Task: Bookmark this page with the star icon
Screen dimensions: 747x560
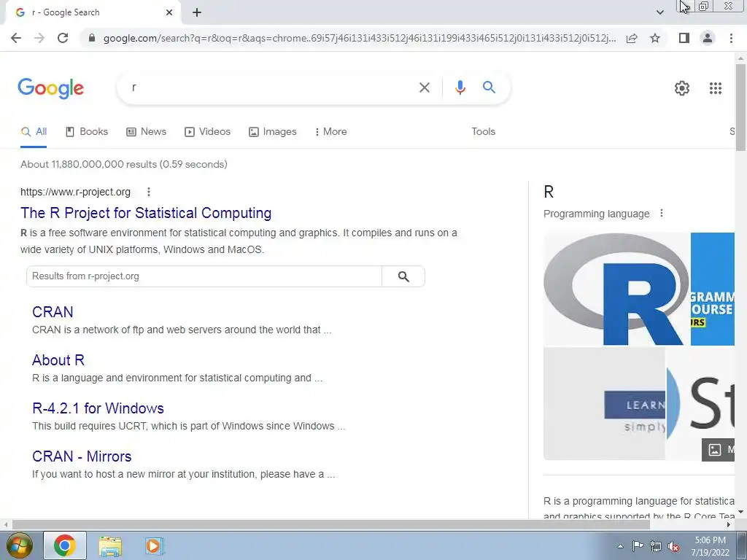Action: [655, 38]
